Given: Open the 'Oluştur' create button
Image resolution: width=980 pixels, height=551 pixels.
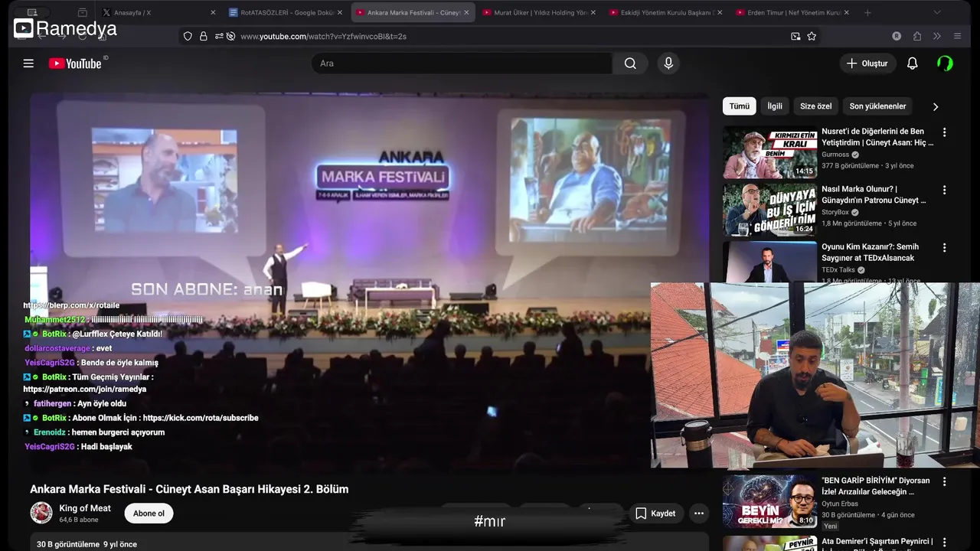Looking at the screenshot, I should coord(867,64).
